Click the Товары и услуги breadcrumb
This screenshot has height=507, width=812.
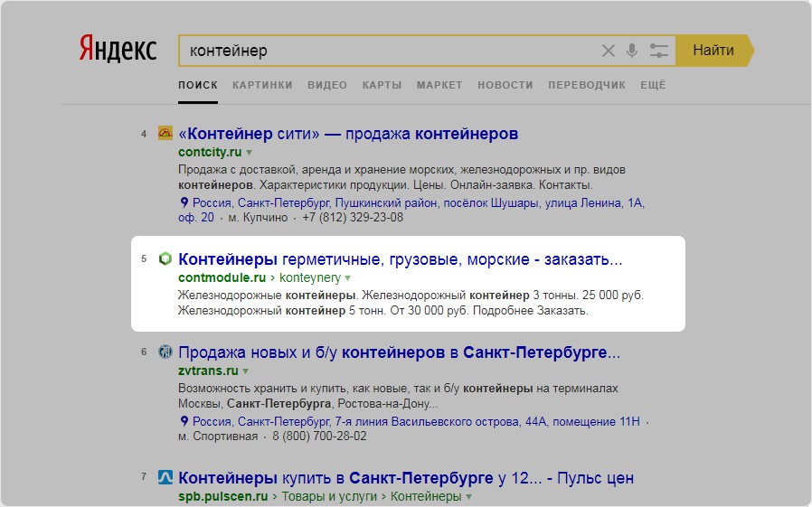point(329,496)
